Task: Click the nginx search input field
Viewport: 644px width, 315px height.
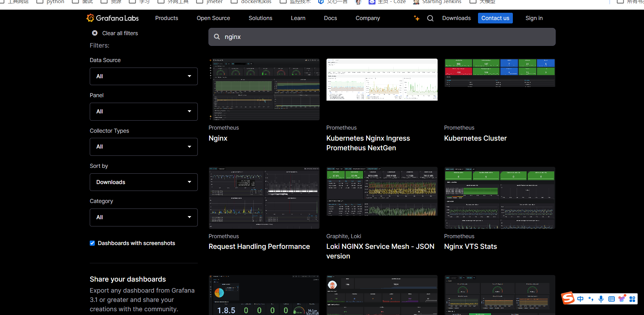Action: tap(382, 37)
